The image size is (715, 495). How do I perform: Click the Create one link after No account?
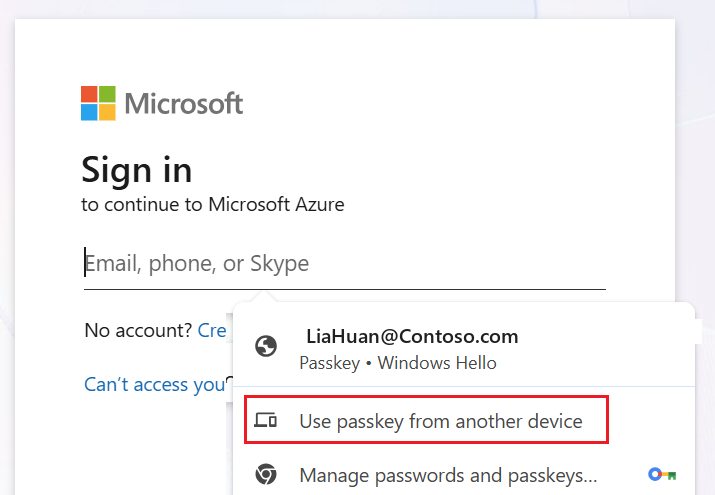click(x=212, y=330)
